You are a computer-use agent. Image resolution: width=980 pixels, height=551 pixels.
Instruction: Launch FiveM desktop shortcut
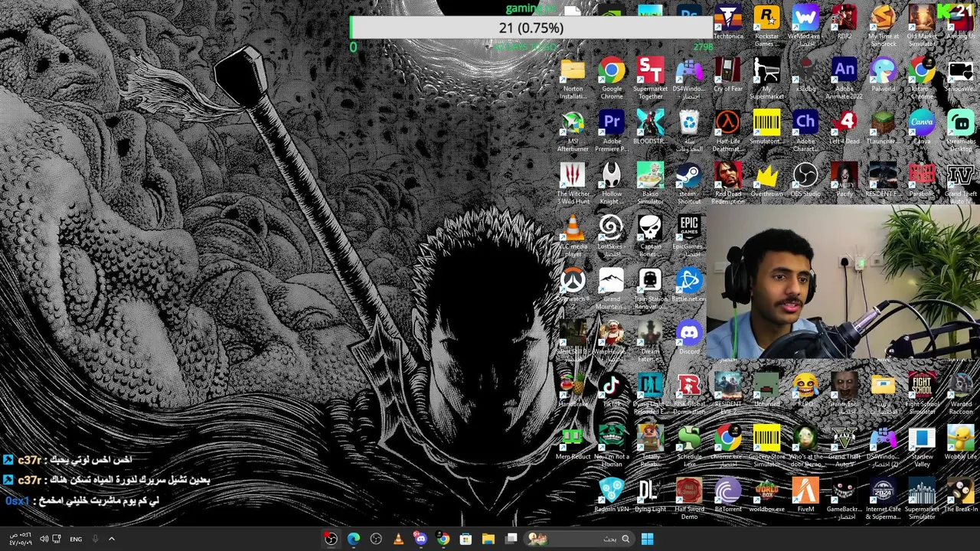click(805, 496)
